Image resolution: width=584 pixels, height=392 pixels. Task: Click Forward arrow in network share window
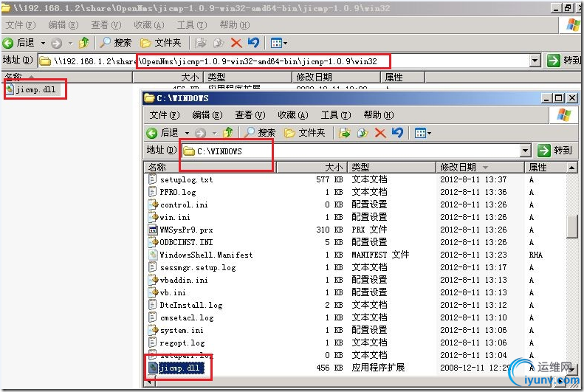pyautogui.click(x=56, y=43)
